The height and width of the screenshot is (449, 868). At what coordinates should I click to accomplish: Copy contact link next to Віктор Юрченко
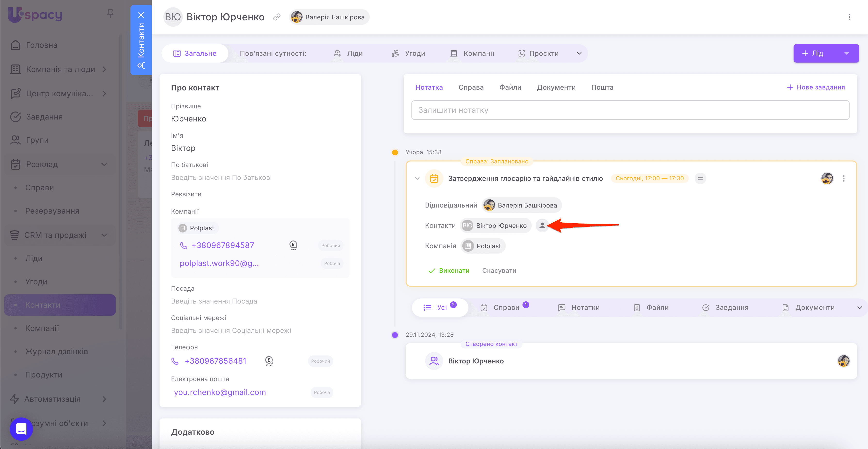277,17
